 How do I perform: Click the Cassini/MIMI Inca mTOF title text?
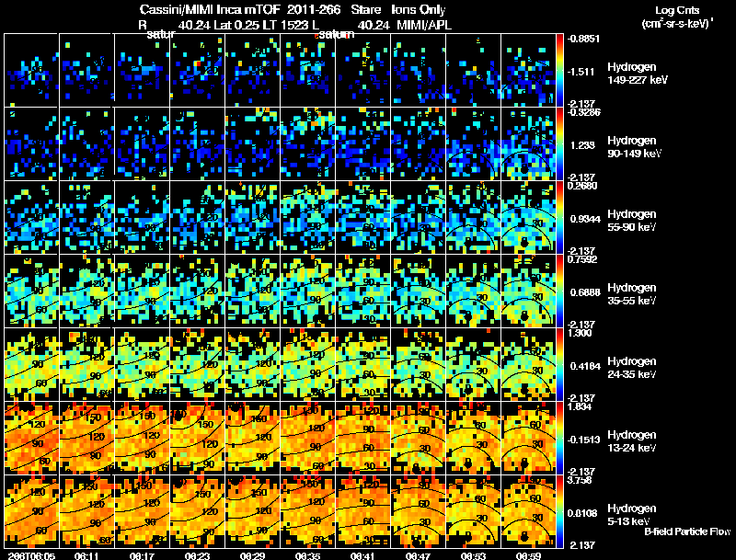tap(210, 10)
